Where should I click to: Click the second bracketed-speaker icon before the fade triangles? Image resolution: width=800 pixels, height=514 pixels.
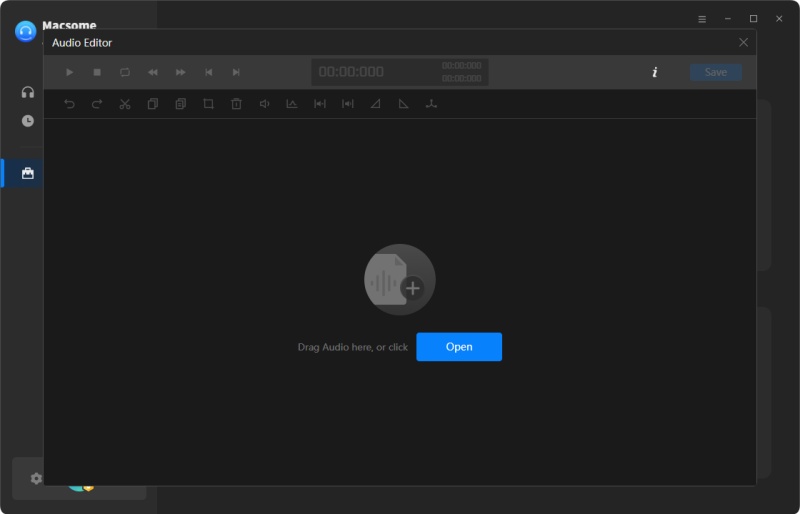pos(347,104)
